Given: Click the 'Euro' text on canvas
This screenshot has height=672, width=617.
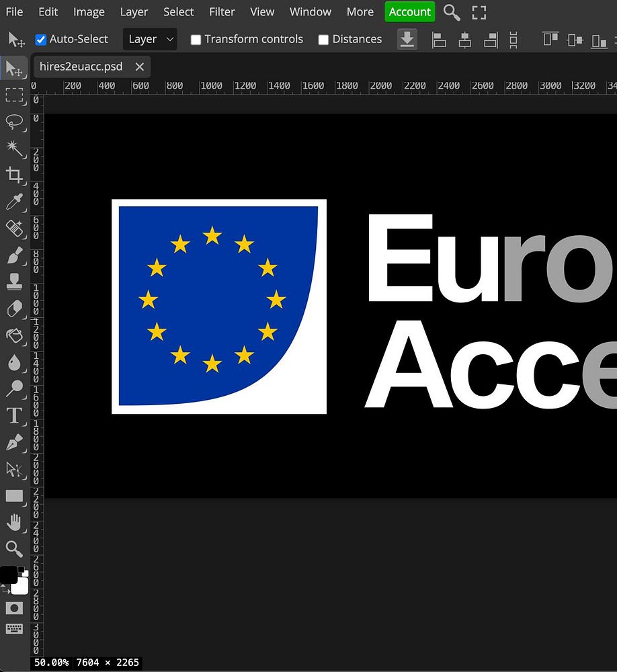Looking at the screenshot, I should tap(491, 259).
